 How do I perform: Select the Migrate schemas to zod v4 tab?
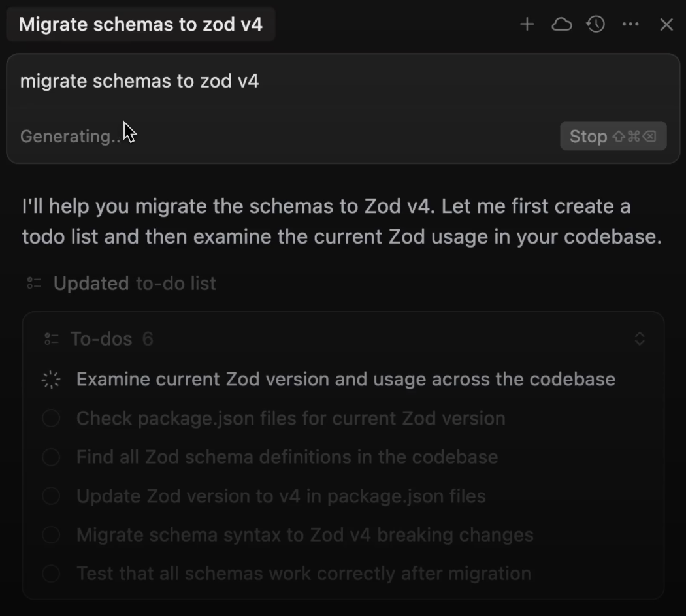(140, 25)
